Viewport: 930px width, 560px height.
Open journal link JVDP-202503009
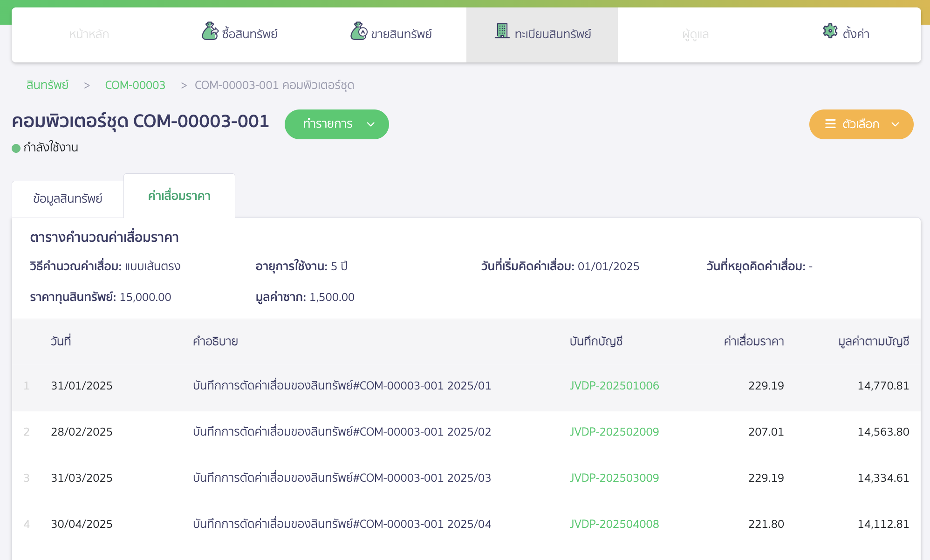[x=614, y=478]
